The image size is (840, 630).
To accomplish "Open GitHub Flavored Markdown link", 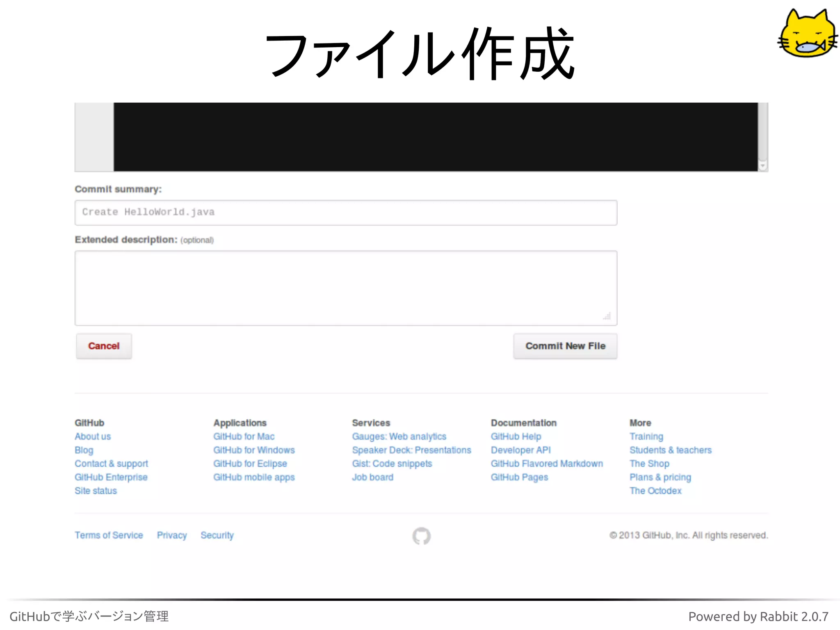I will click(x=547, y=463).
